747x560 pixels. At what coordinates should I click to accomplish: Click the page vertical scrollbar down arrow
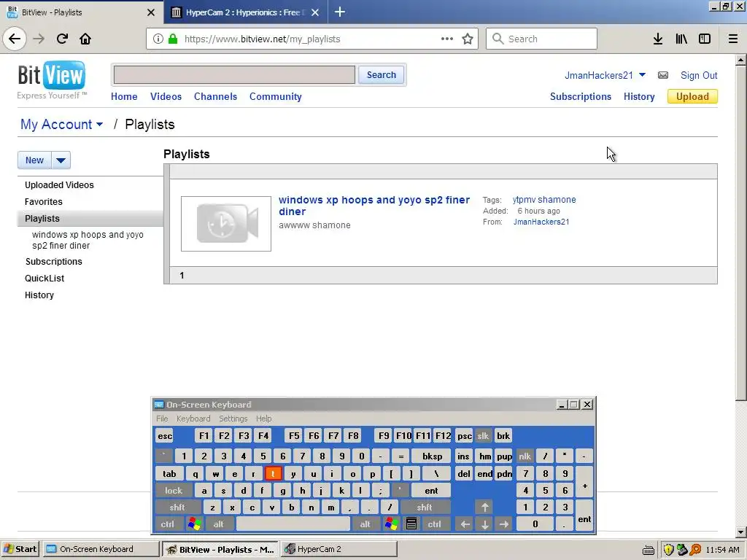point(740,532)
